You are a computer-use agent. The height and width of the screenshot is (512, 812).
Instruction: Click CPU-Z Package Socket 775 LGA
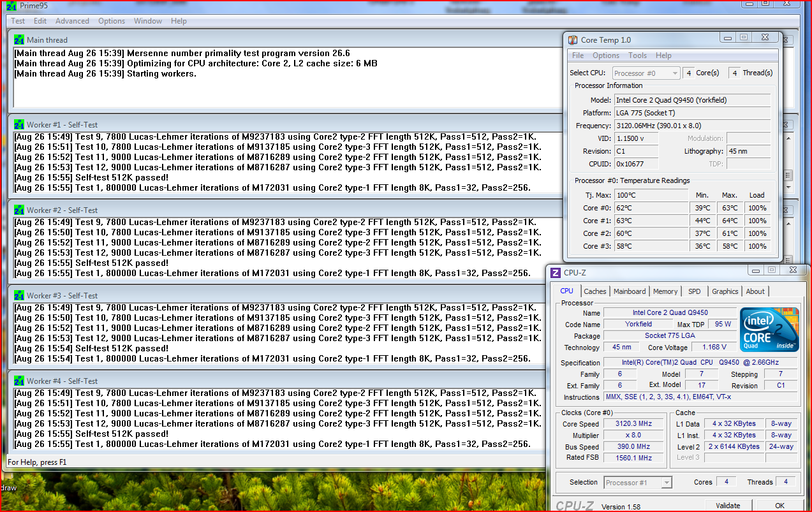pyautogui.click(x=669, y=335)
